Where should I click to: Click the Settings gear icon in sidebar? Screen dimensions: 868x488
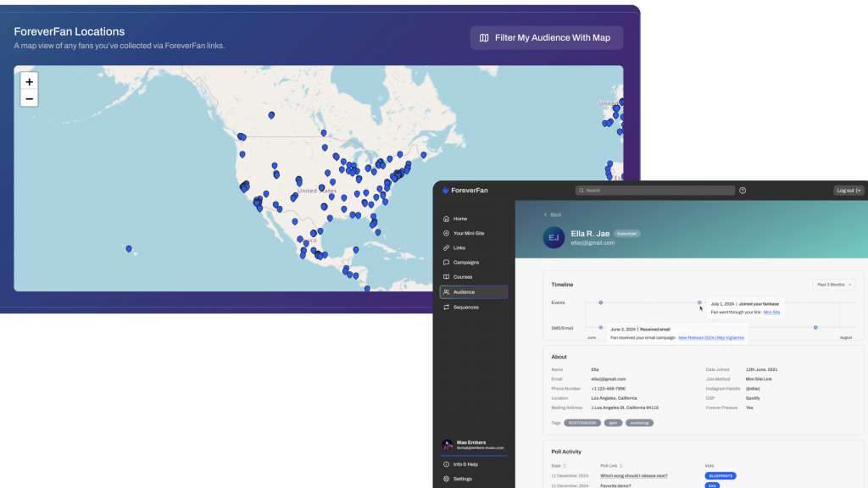tap(447, 479)
